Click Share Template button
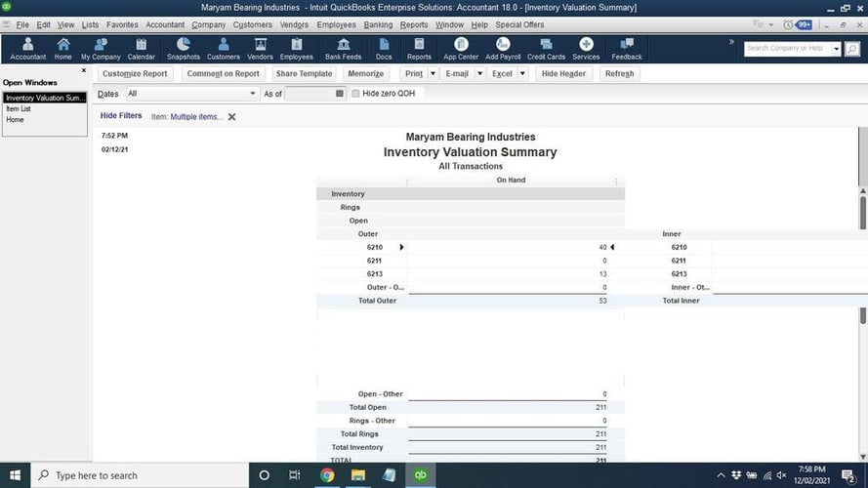 (304, 73)
